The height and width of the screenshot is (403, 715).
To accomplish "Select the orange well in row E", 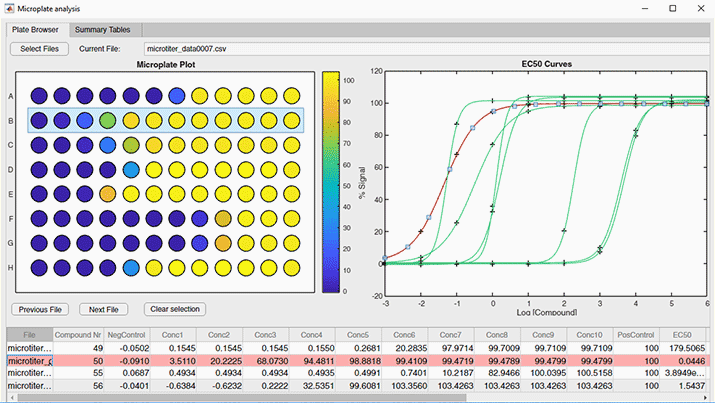I will pos(108,193).
